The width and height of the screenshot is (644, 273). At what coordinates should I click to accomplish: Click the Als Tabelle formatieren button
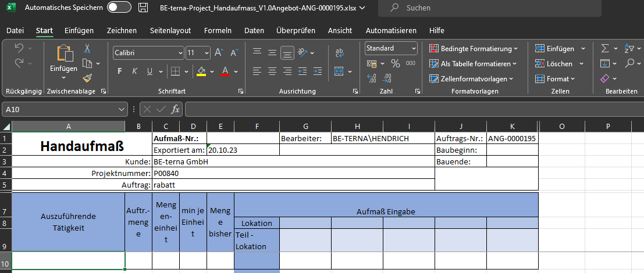[x=473, y=64]
